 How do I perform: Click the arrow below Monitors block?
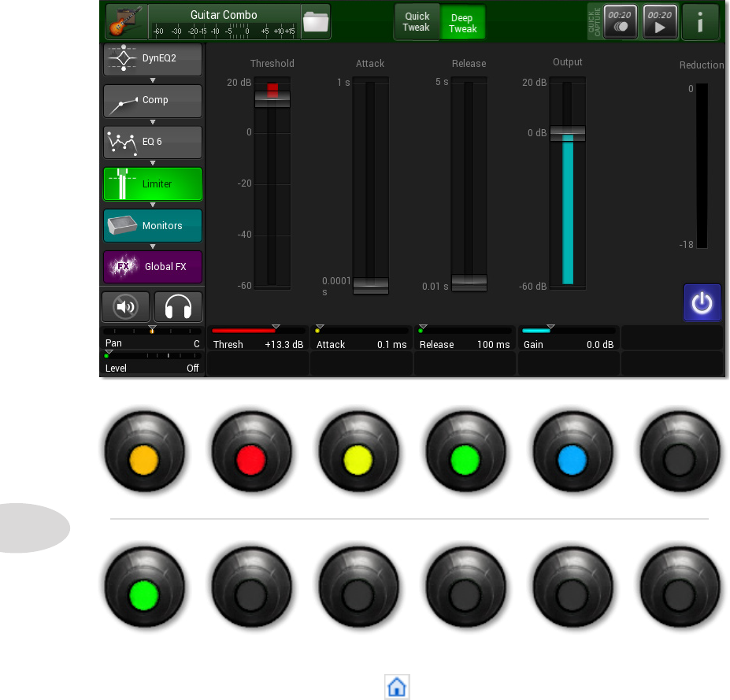point(153,246)
